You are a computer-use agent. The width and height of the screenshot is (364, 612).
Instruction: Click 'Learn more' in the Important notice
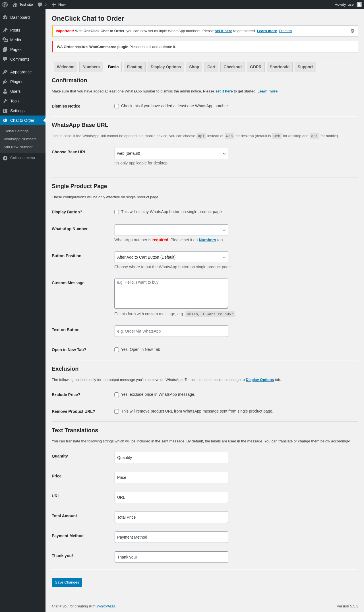(x=267, y=31)
